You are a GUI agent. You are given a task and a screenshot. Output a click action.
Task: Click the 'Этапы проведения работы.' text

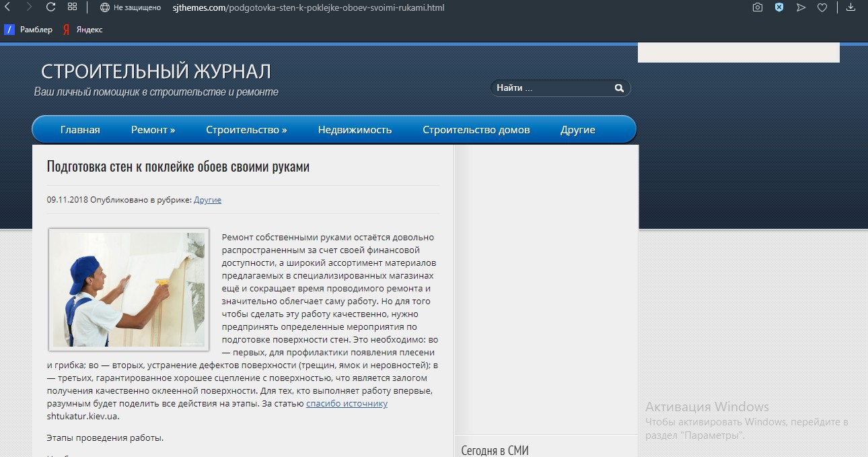[106, 438]
